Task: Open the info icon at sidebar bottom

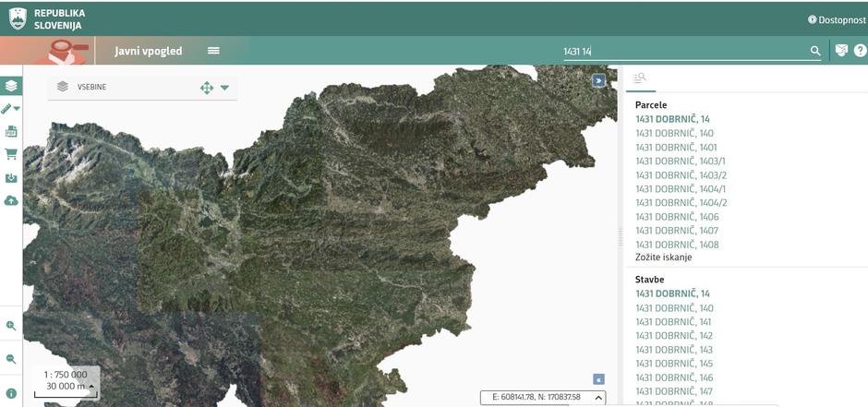Action: pos(11,393)
